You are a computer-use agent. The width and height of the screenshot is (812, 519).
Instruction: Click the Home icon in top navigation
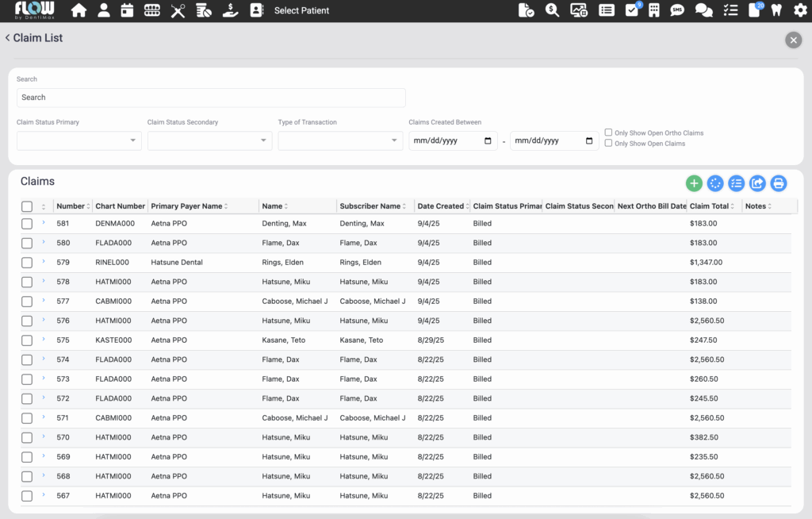coord(79,10)
